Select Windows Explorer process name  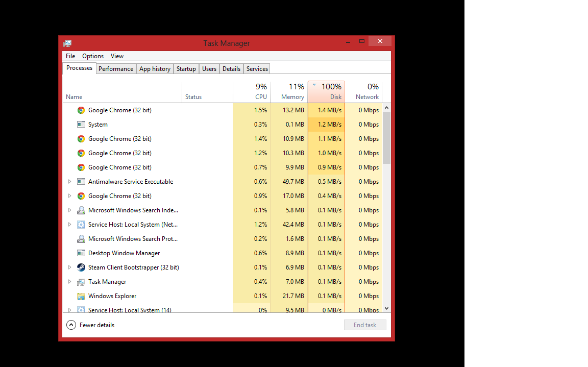(x=112, y=296)
